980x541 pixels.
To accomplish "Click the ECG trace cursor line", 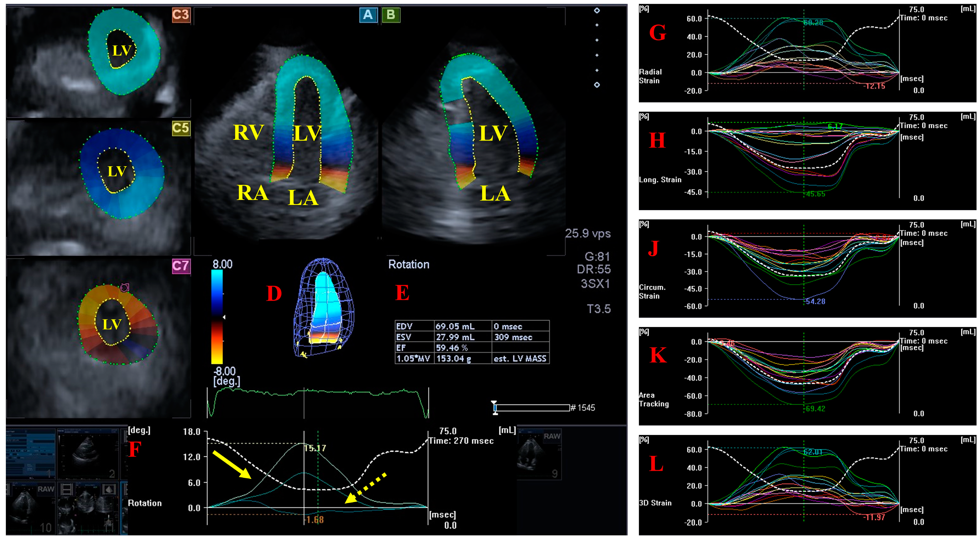I will click(304, 403).
